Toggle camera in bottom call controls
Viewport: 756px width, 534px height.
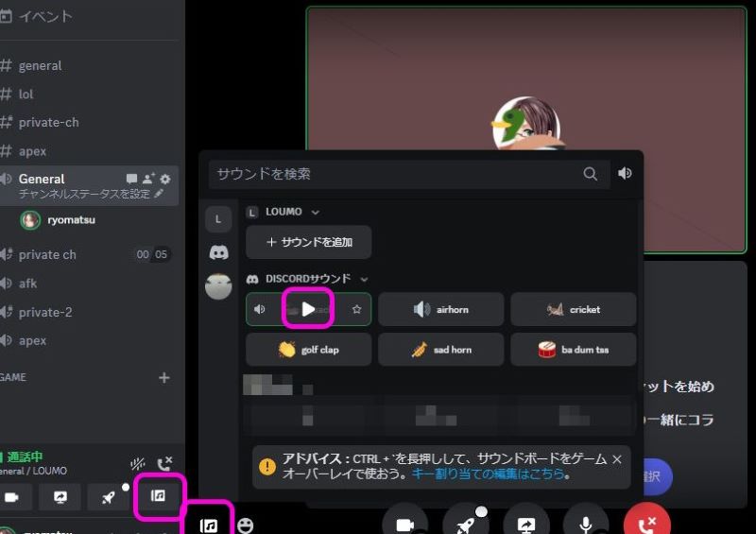(405, 524)
